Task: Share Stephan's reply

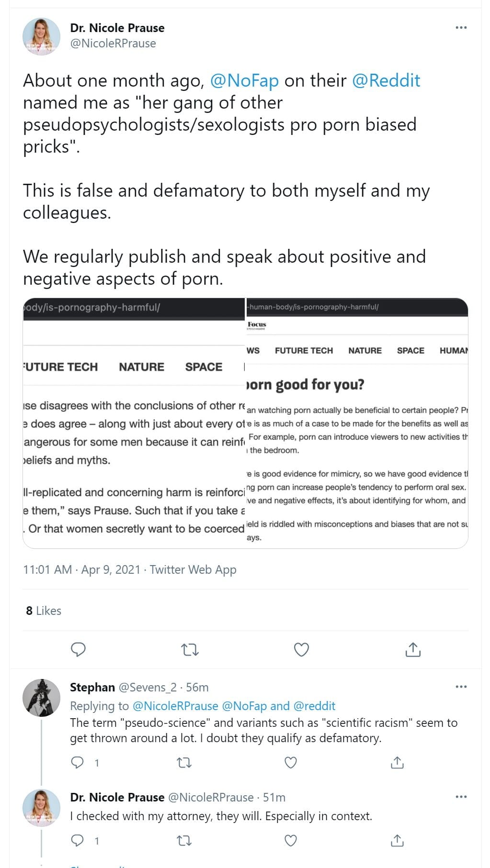Action: (397, 762)
